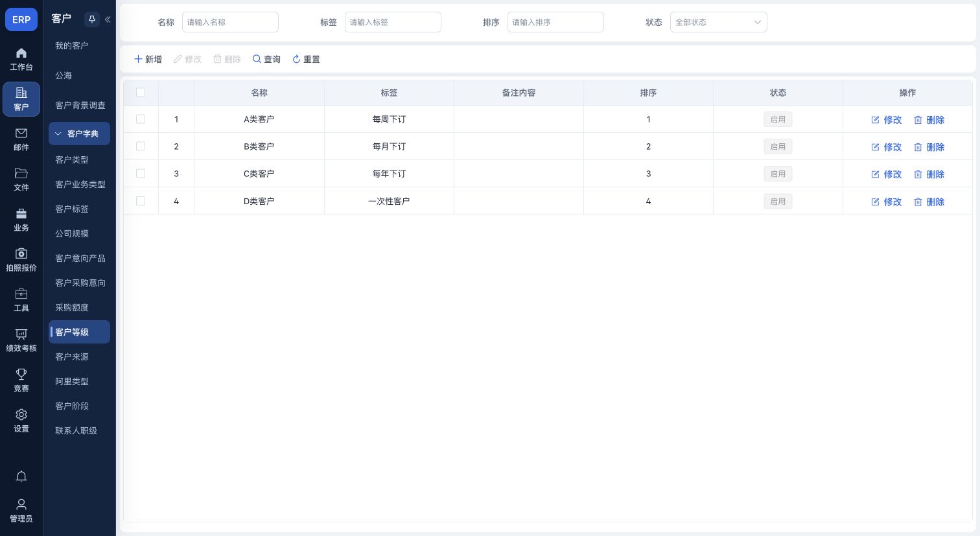Focus the 标签 input field

(x=393, y=22)
